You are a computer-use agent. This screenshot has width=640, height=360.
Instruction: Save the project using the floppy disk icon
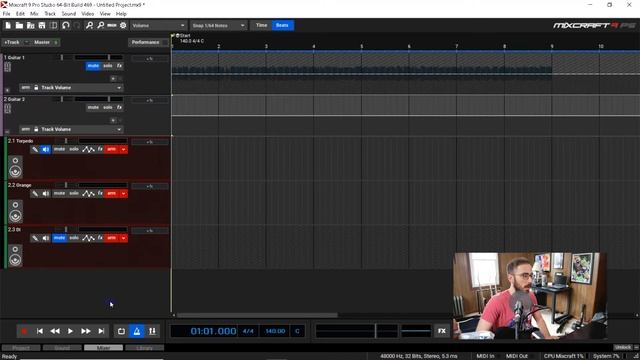[x=42, y=25]
